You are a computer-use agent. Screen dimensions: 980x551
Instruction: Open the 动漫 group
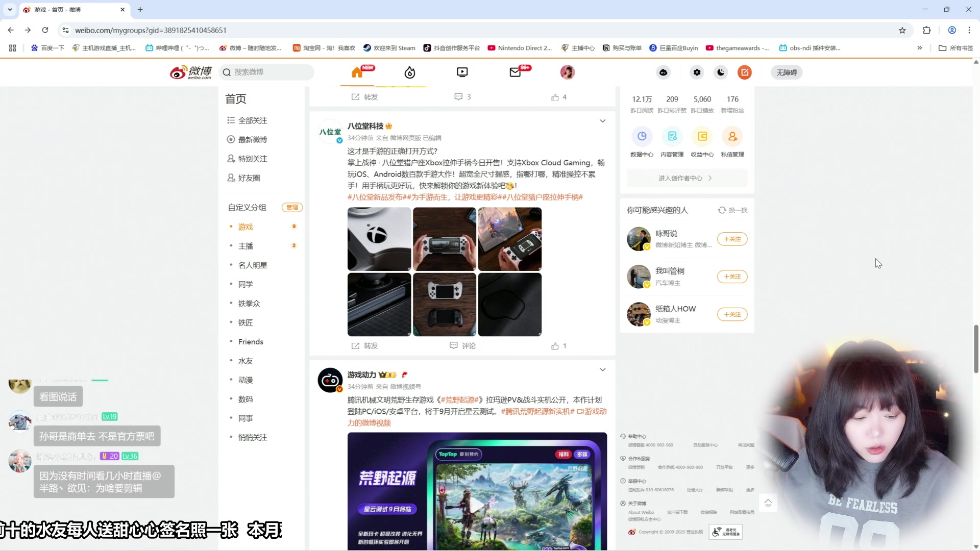246,380
